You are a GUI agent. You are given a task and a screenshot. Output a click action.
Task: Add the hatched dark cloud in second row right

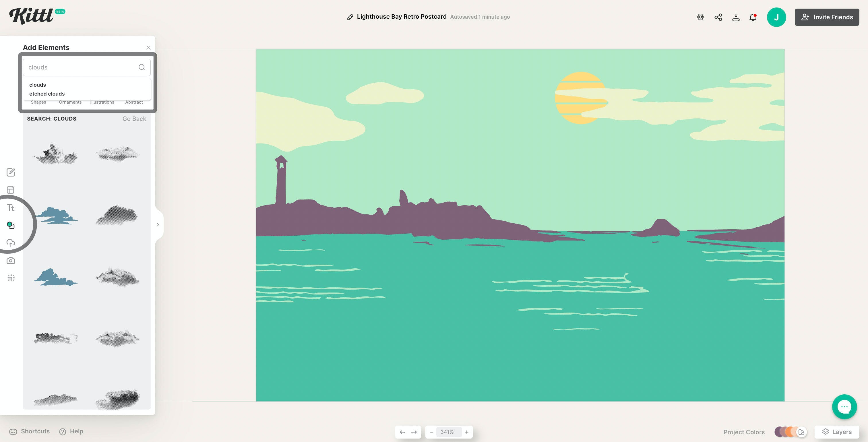click(x=117, y=215)
